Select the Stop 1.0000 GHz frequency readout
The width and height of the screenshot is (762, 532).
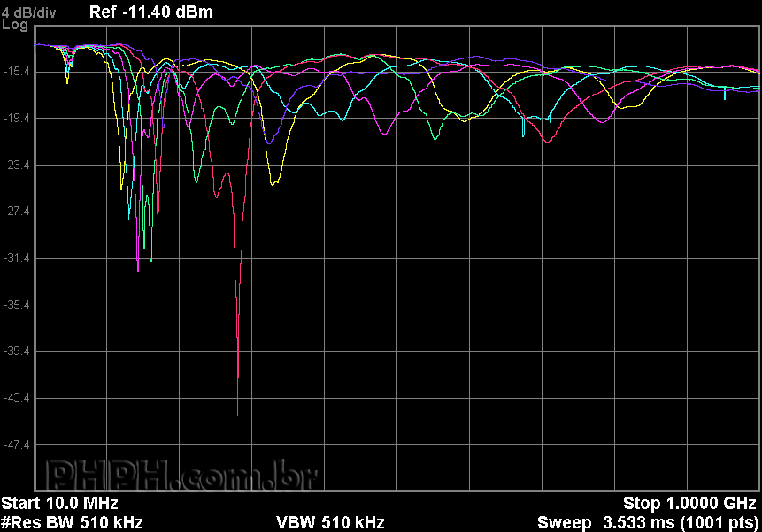[690, 504]
